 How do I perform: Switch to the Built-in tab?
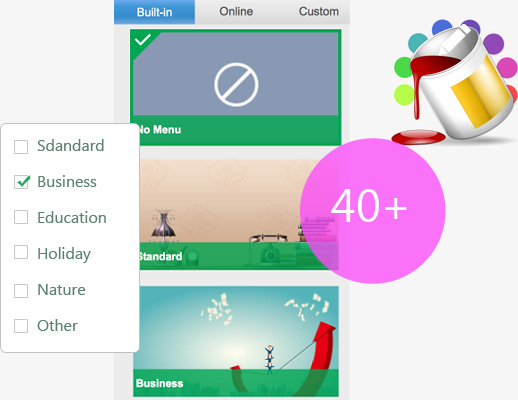(x=154, y=12)
